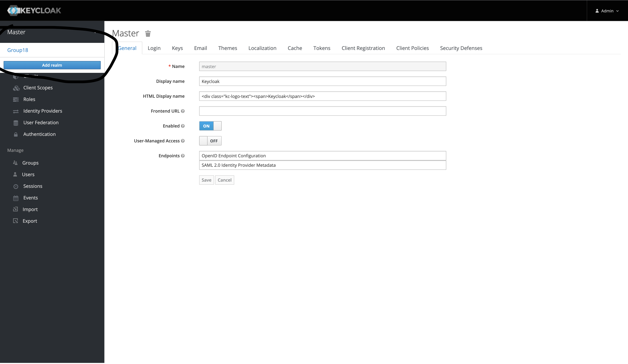Click the User Federation icon
Image resolution: width=628 pixels, height=364 pixels.
point(16,122)
